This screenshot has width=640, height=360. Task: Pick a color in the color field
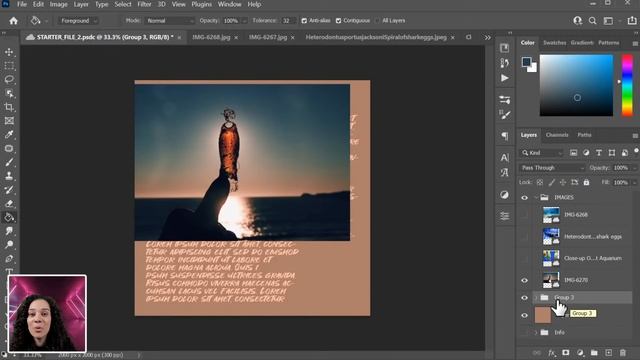pos(576,85)
